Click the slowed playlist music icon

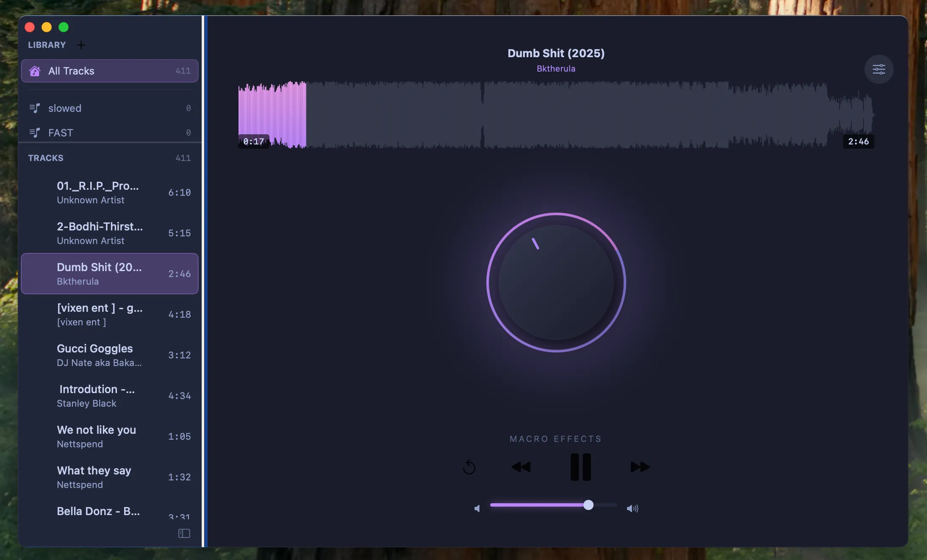pyautogui.click(x=35, y=108)
